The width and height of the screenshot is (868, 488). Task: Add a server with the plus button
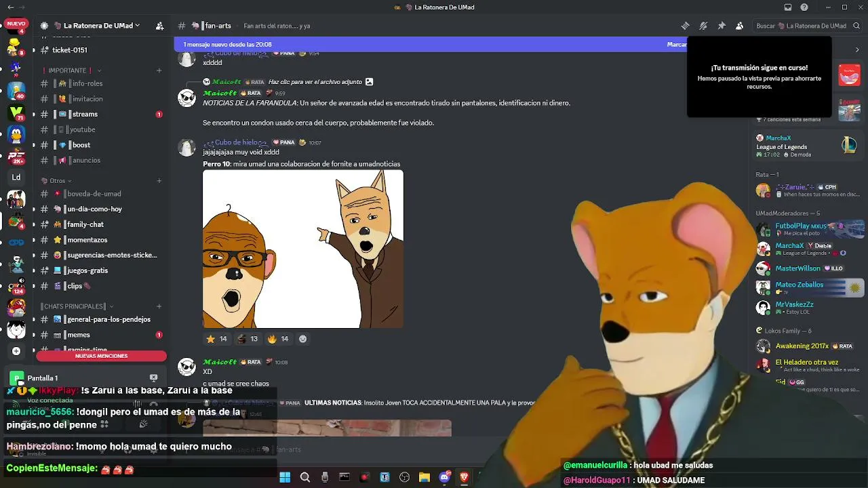pos(16,351)
